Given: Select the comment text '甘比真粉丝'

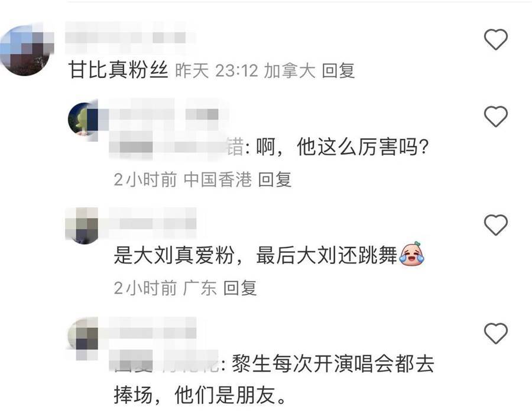Looking at the screenshot, I should pyautogui.click(x=118, y=70).
